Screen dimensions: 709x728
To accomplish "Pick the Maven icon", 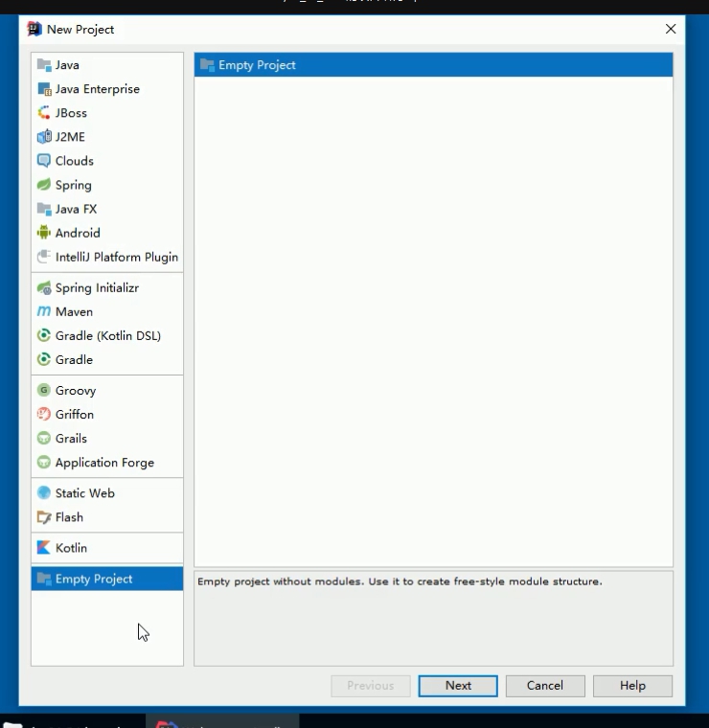I will click(x=44, y=311).
